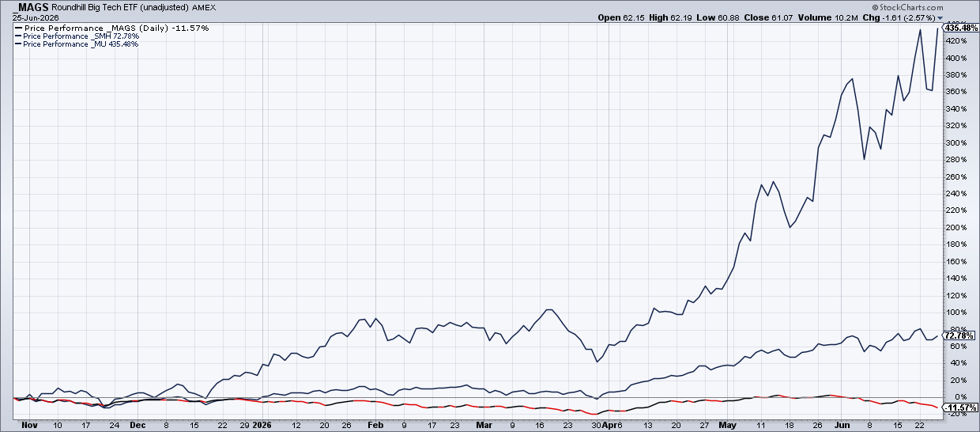Click the 435.48% price label on axis
980x432 pixels.
point(962,28)
